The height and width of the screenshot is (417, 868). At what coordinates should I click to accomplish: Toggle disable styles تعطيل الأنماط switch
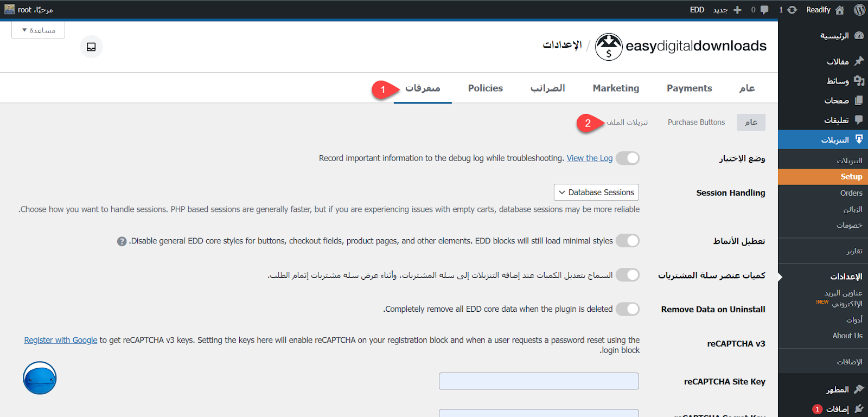628,240
